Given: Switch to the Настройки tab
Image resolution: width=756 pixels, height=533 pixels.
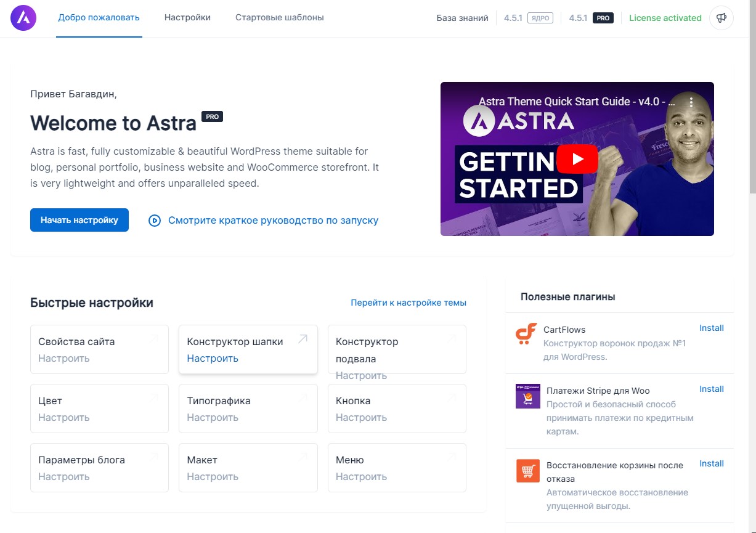Looking at the screenshot, I should point(187,18).
